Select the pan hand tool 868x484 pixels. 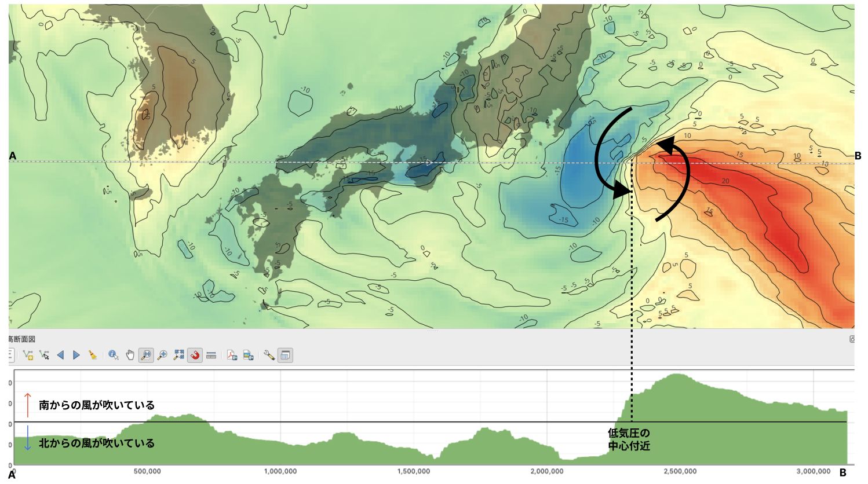point(130,355)
